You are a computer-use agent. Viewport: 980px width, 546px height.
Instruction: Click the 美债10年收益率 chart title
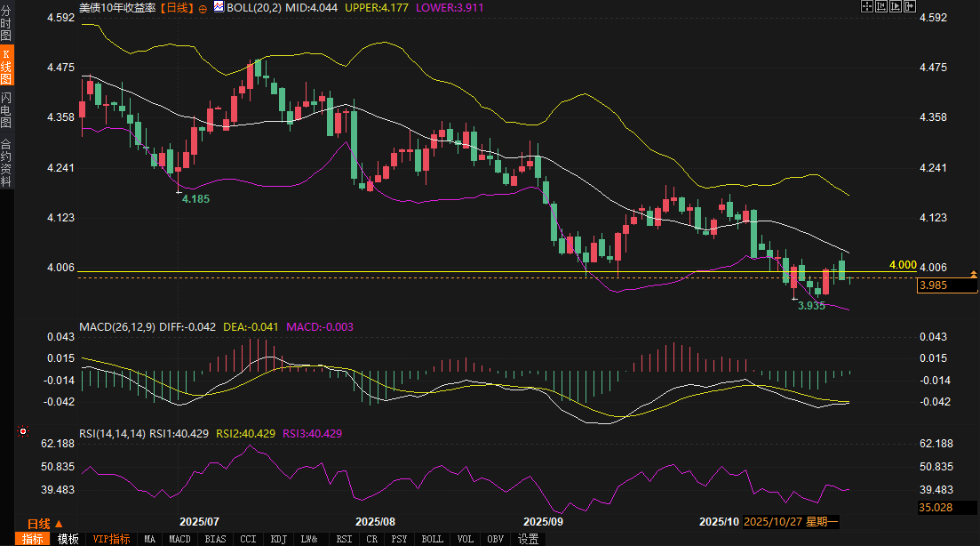point(117,8)
